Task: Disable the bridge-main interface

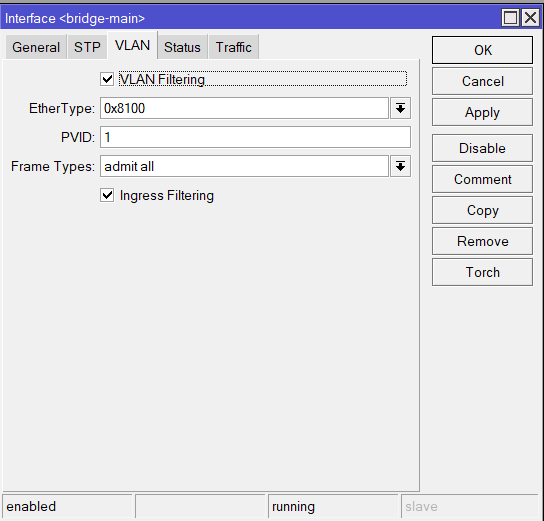Action: [x=482, y=148]
